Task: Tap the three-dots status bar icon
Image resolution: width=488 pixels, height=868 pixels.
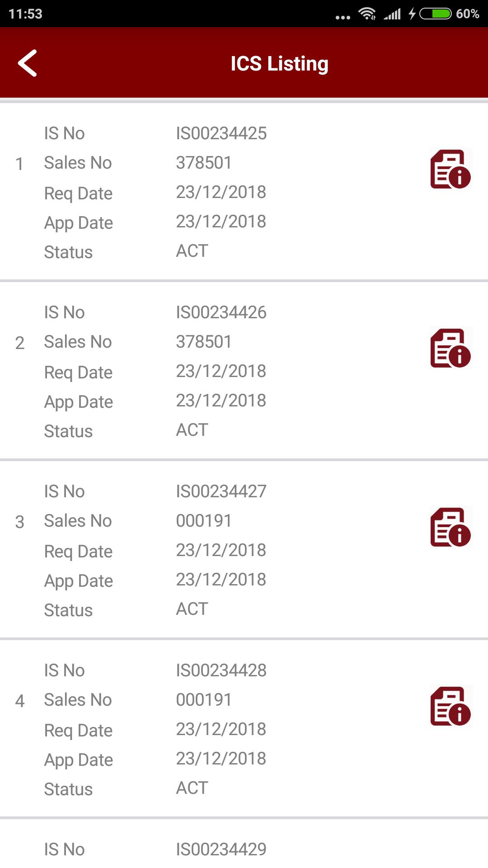Action: pos(343,17)
